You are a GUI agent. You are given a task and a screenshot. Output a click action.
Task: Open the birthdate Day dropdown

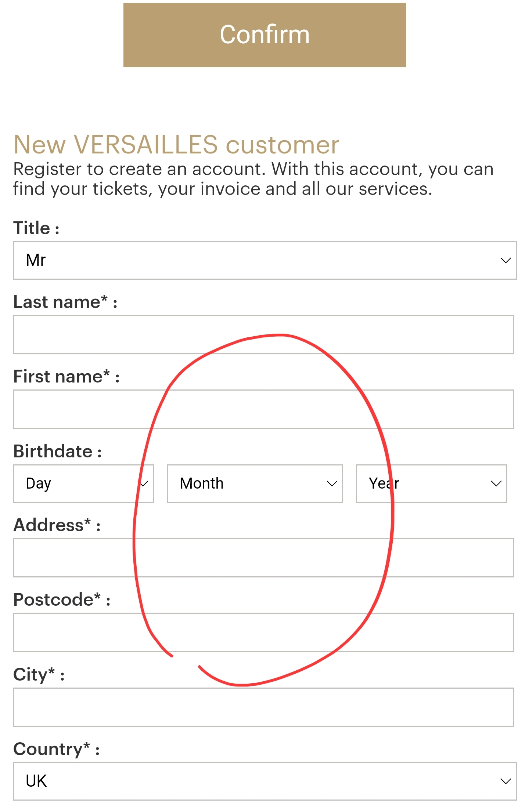83,483
